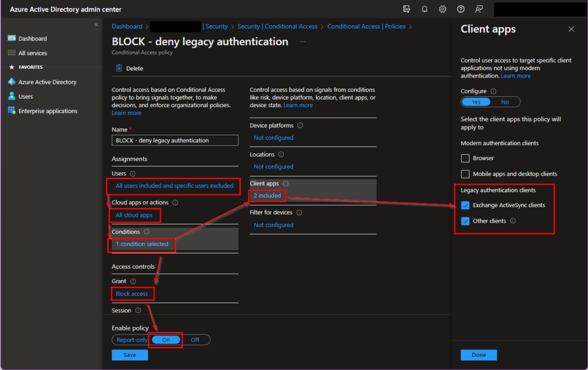The width and height of the screenshot is (588, 370).
Task: Open the Block access grant setting
Action: 131,294
